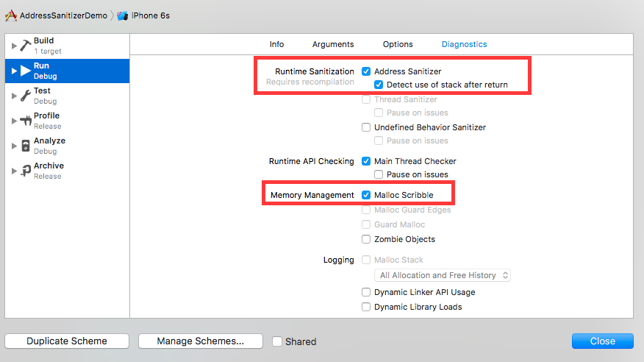Select the Test wrench icon

pos(26,96)
